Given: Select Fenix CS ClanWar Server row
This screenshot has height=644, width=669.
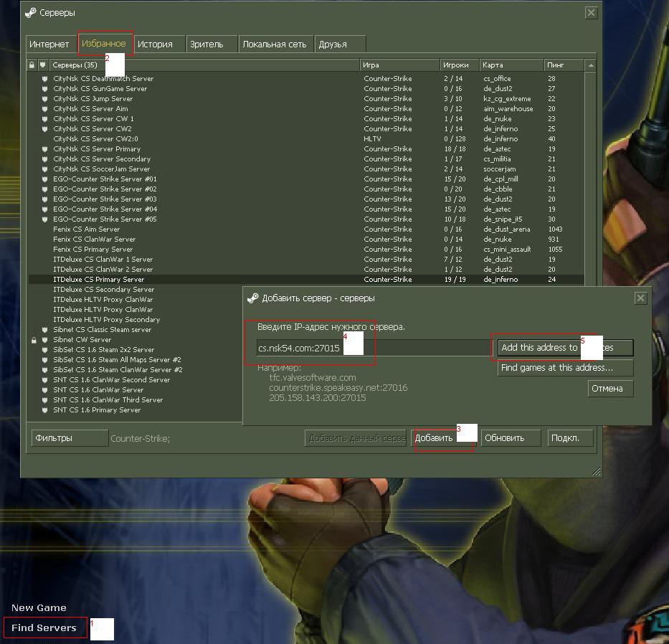Looking at the screenshot, I should [x=306, y=240].
